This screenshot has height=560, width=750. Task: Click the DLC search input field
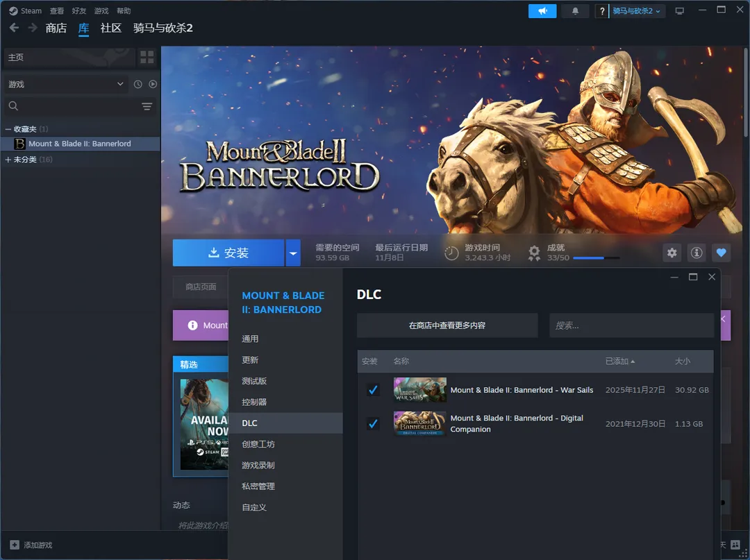point(631,325)
